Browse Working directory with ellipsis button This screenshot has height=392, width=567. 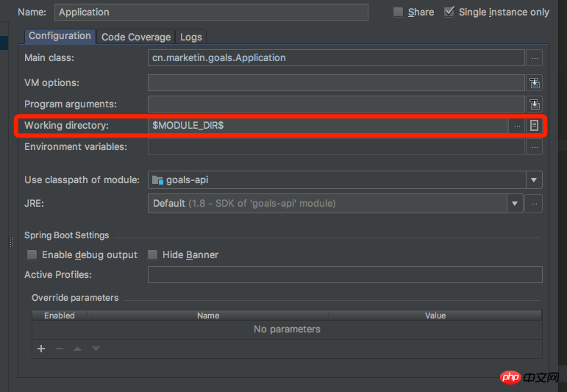(x=517, y=126)
